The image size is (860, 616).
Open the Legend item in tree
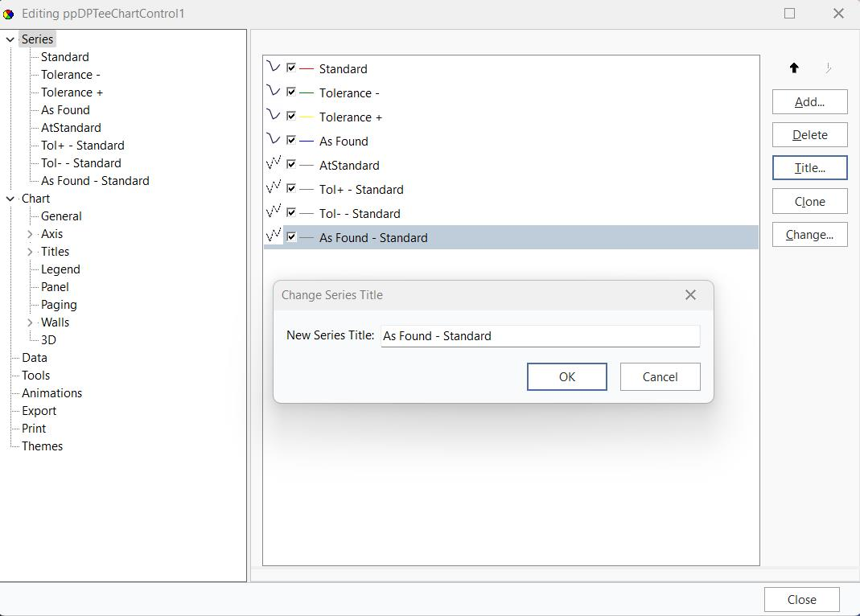(x=60, y=269)
